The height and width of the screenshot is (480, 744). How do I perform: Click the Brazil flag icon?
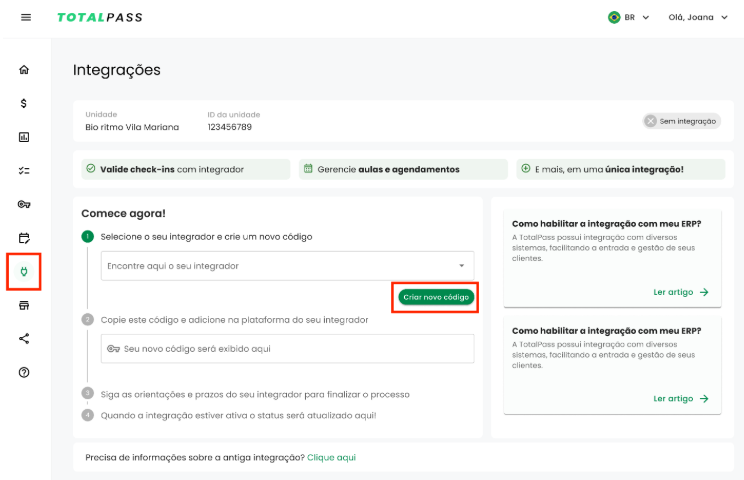614,18
